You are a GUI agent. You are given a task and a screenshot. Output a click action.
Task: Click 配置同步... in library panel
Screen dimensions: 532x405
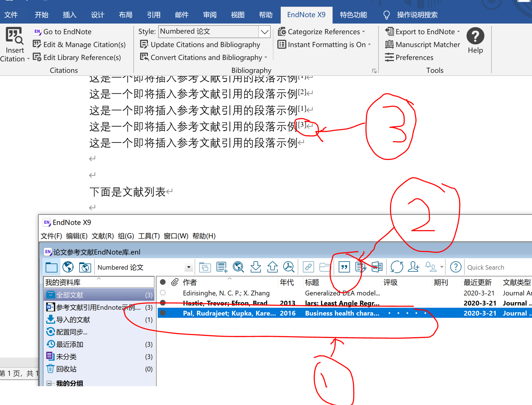pos(67,332)
